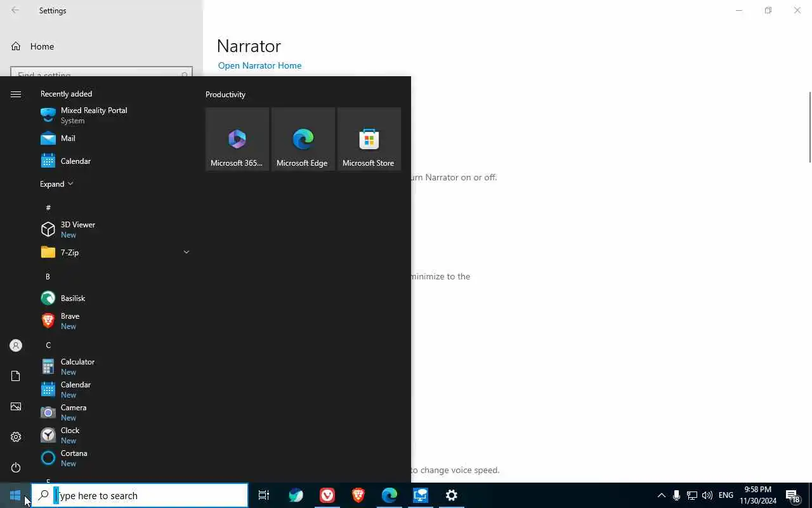Click the Productivity group title
Image resolution: width=812 pixels, height=508 pixels.
225,94
